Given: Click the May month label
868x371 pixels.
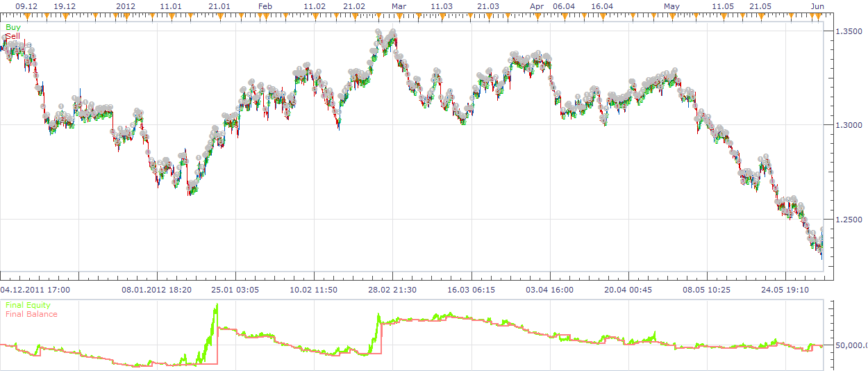Looking at the screenshot, I should tap(671, 6).
